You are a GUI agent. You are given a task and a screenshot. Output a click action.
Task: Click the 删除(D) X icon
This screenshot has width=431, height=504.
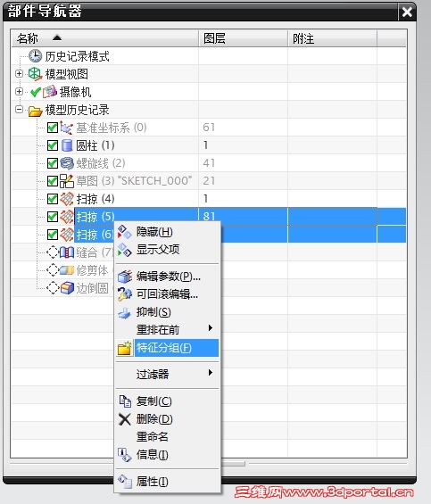point(125,419)
